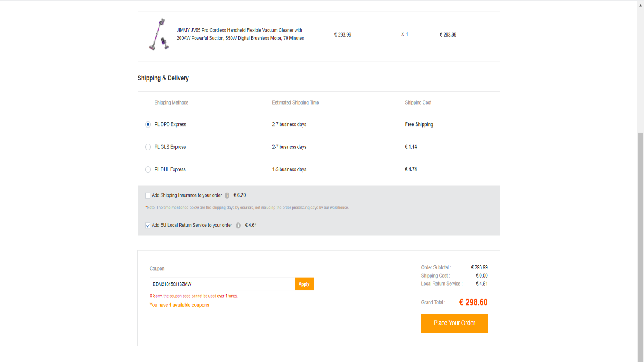Click the scrollbar up arrow

click(640, 6)
